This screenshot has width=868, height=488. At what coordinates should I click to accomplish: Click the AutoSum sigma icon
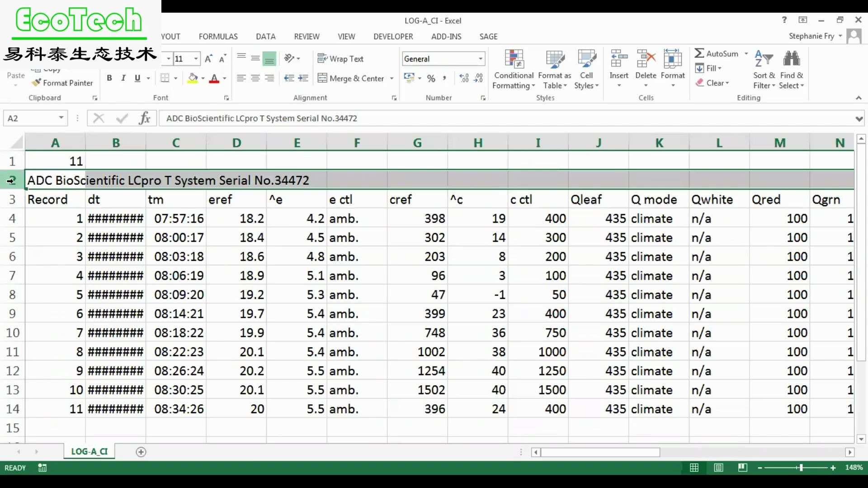[699, 53]
